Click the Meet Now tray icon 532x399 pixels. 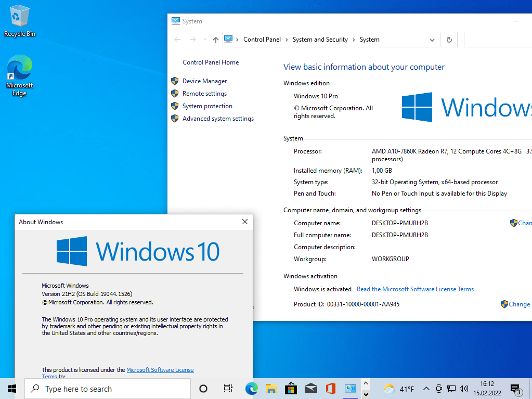click(439, 389)
